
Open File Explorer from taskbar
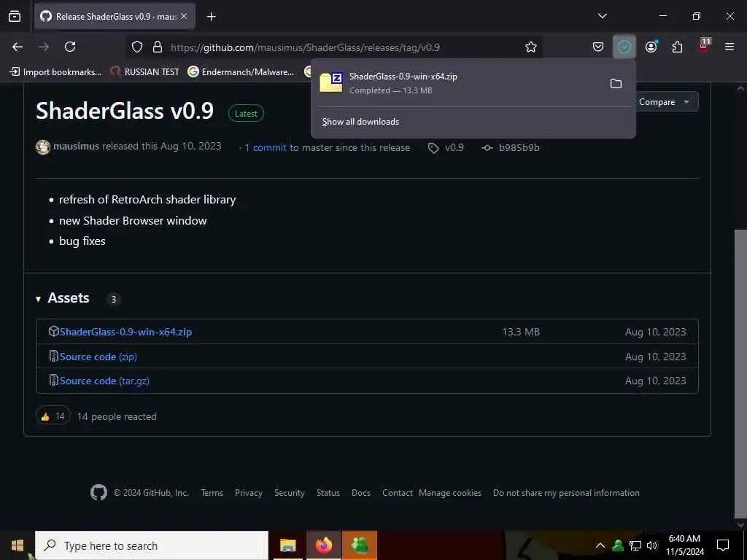click(x=287, y=545)
